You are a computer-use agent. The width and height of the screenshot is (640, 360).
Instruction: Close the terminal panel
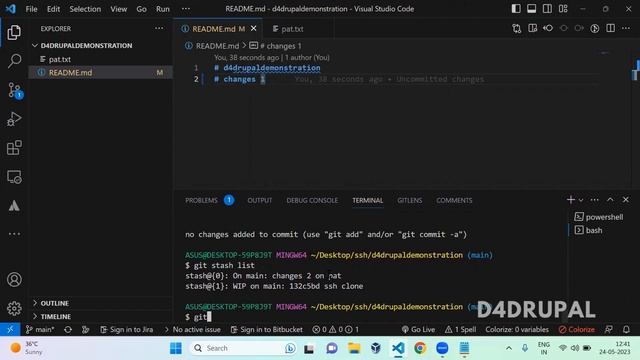(x=626, y=200)
